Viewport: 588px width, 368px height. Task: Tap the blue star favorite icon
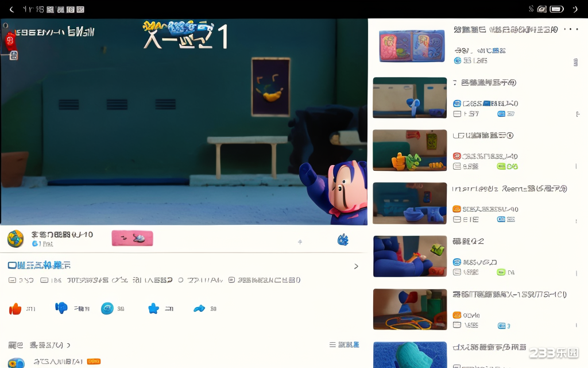click(153, 309)
